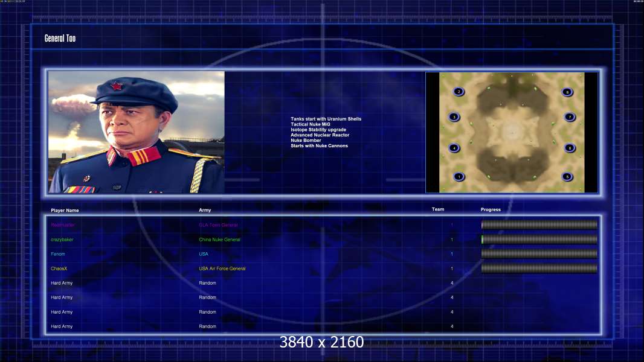This screenshot has width=644, height=362.
Task: Click 'China Nuke General' army text
Action: pos(220,240)
